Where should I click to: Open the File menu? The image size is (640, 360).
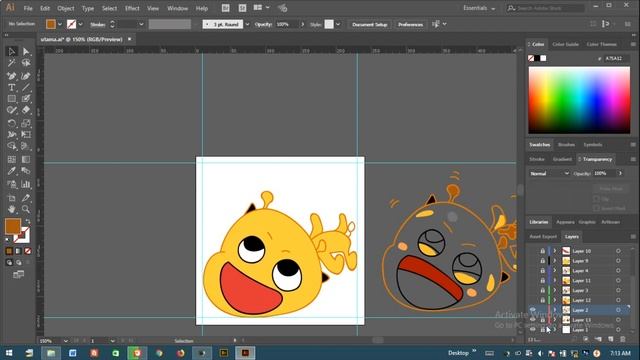point(28,8)
